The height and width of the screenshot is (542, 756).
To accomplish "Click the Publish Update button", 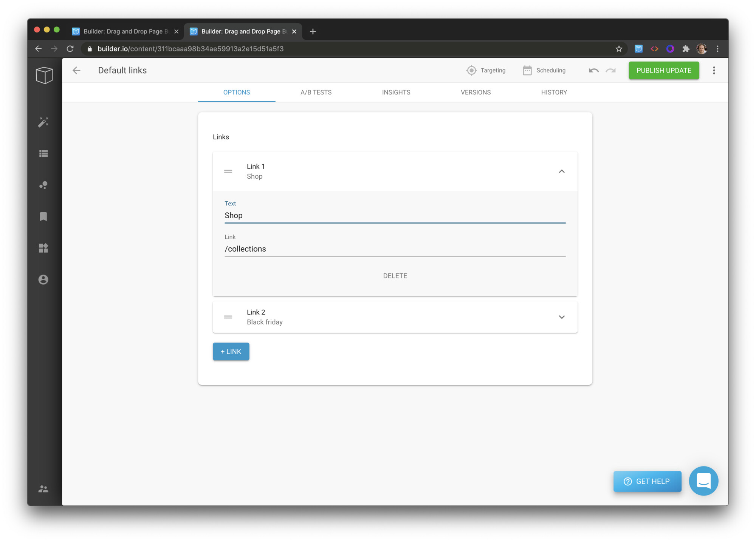I will pyautogui.click(x=663, y=71).
